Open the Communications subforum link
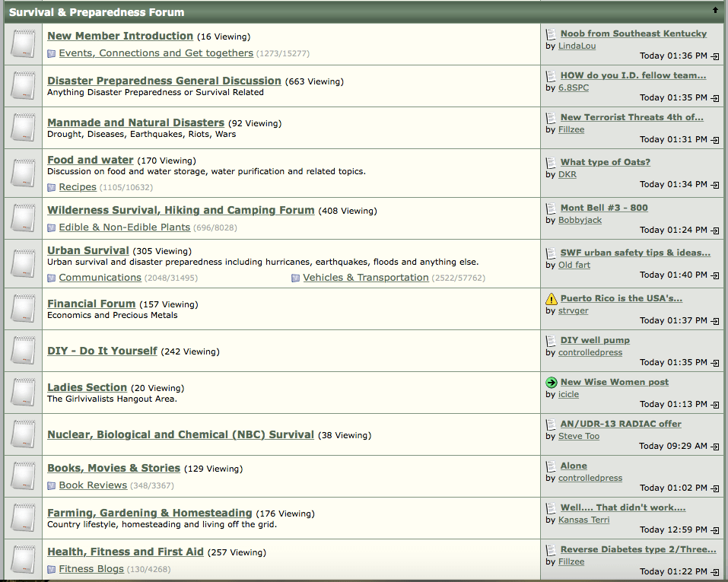The height and width of the screenshot is (582, 728). tap(100, 277)
